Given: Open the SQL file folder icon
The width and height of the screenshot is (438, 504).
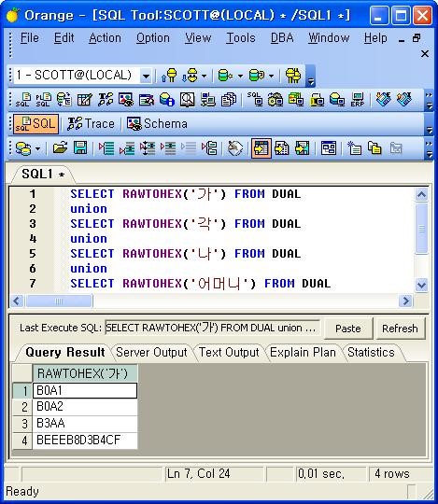Looking at the screenshot, I should (60, 148).
